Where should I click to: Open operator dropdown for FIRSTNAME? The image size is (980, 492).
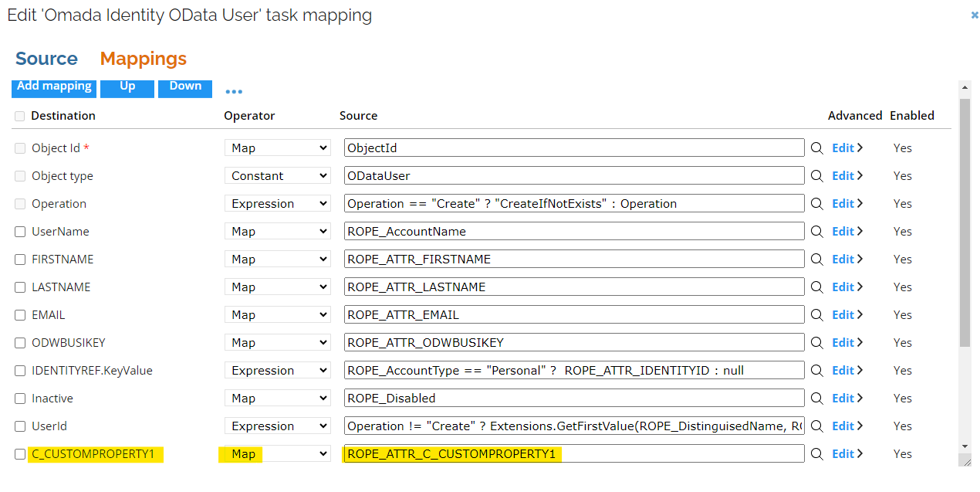(x=278, y=260)
